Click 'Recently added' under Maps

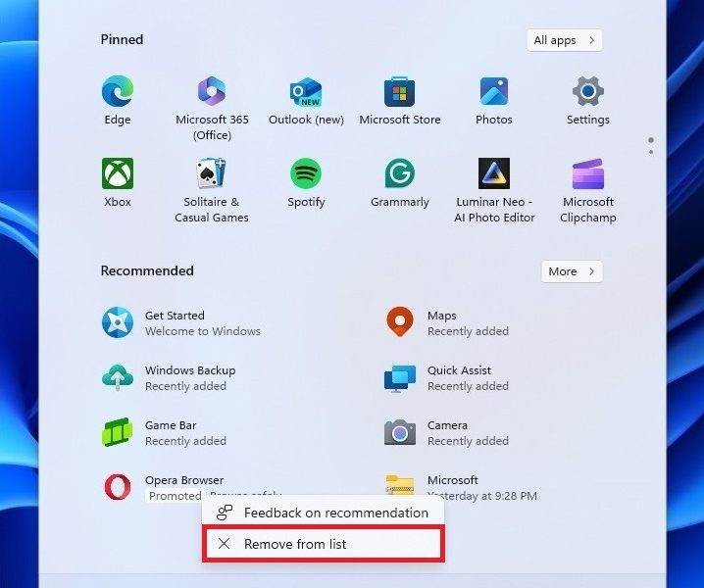pyautogui.click(x=468, y=331)
